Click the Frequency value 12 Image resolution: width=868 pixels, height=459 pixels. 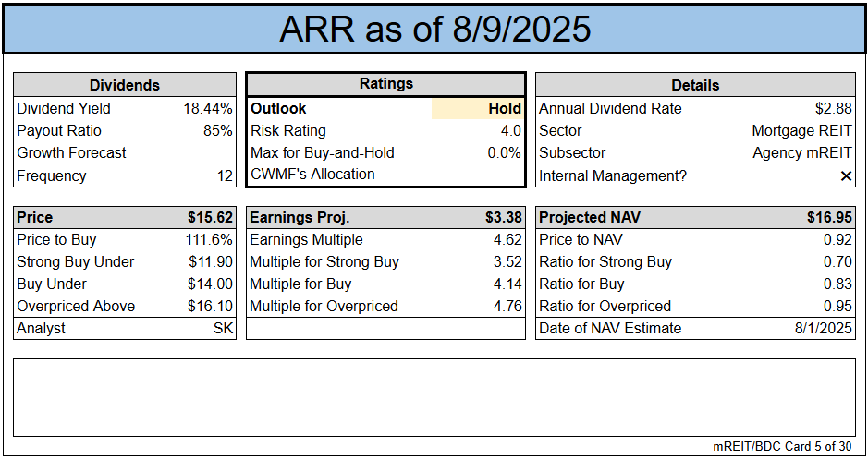(225, 175)
